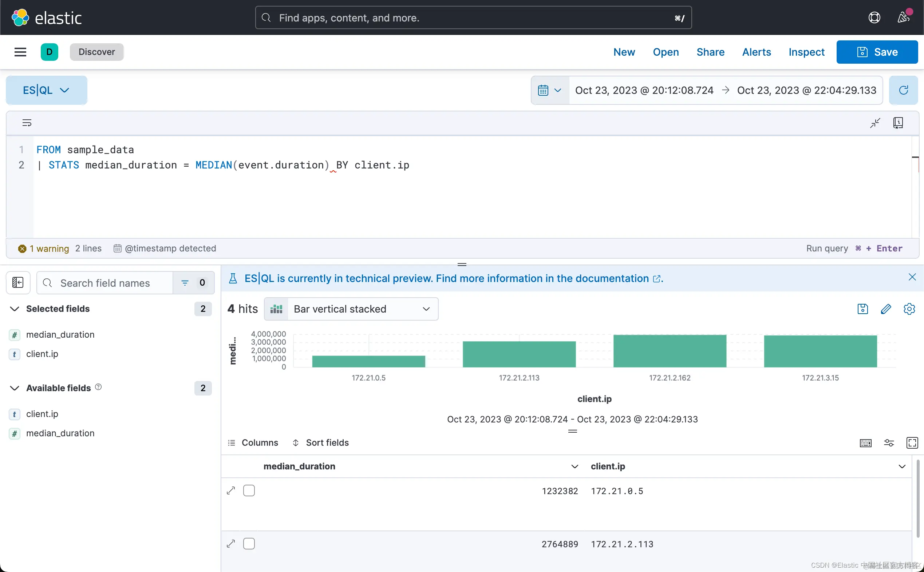The image size is (924, 572).
Task: Collapse the Selected fields section
Action: click(15, 309)
